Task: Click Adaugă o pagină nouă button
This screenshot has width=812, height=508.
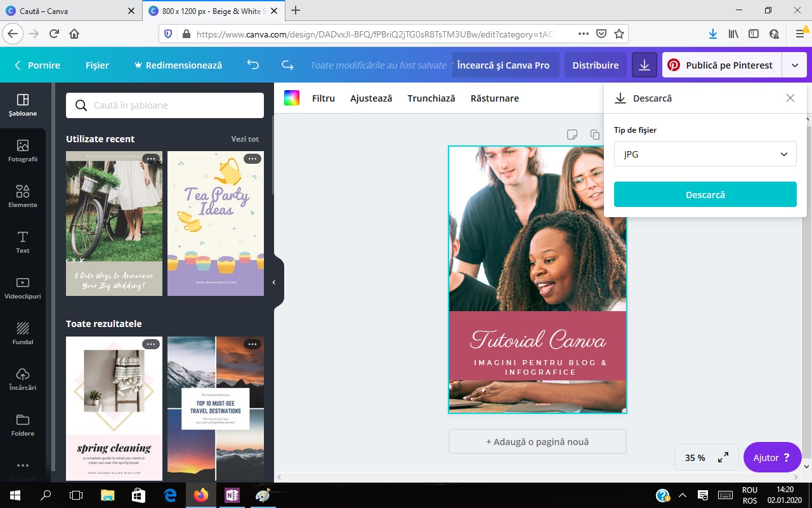Action: coord(537,441)
